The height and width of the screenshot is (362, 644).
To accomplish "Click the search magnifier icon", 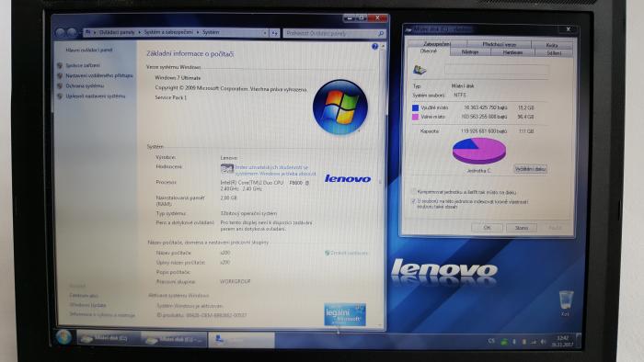I will point(381,34).
